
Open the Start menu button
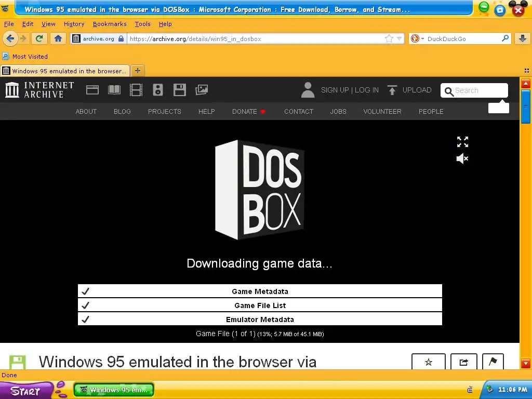click(26, 391)
